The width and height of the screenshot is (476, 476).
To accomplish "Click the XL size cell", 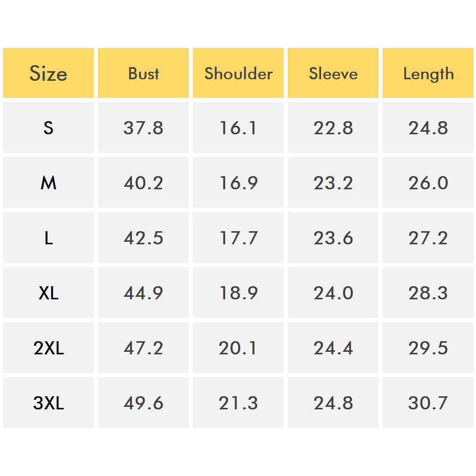I will tap(48, 293).
